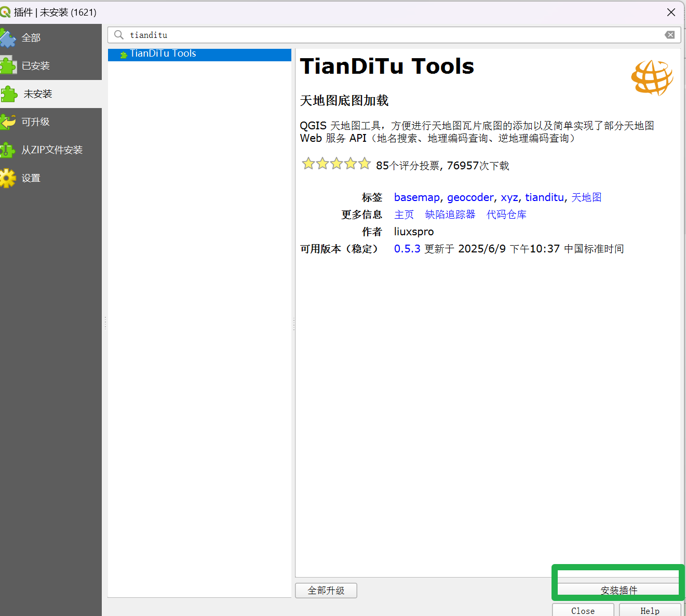Click the 安装插件 (Install Plugin) button
Image resolution: width=686 pixels, height=616 pixels.
[x=618, y=590]
